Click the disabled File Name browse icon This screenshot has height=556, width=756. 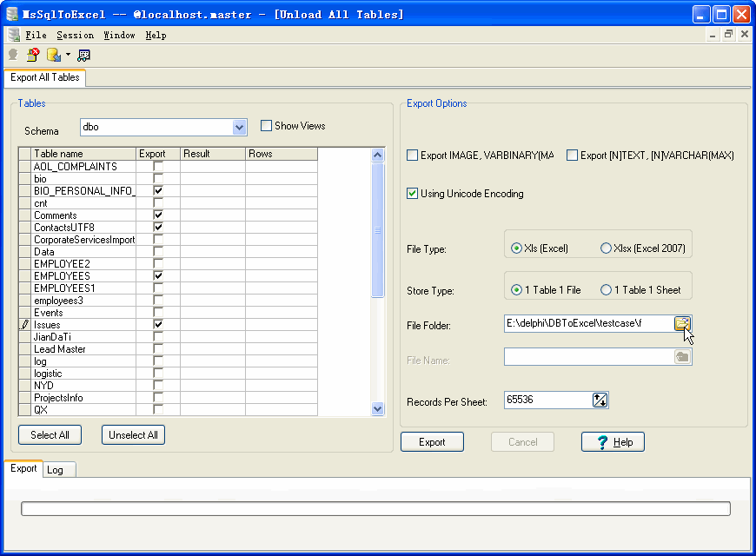(682, 357)
